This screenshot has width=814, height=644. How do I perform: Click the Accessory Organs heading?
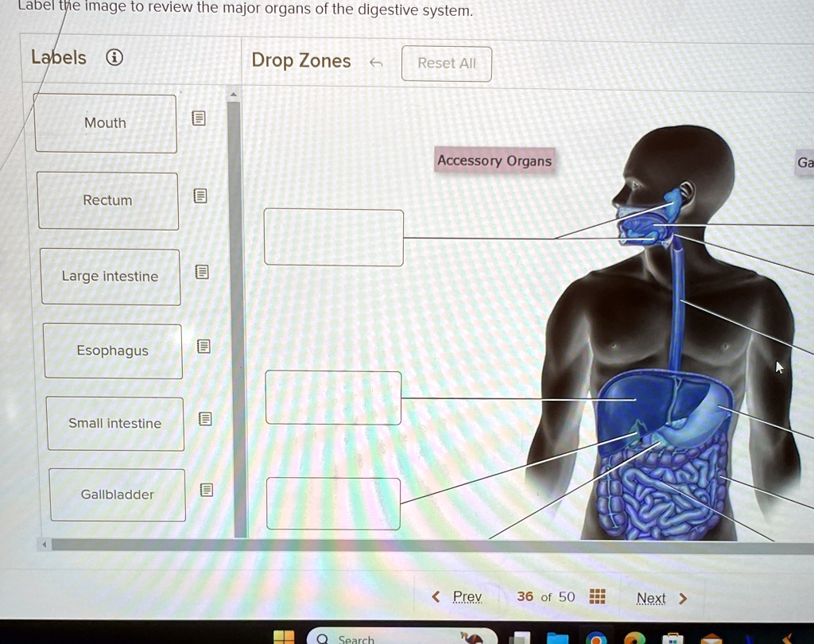(494, 161)
